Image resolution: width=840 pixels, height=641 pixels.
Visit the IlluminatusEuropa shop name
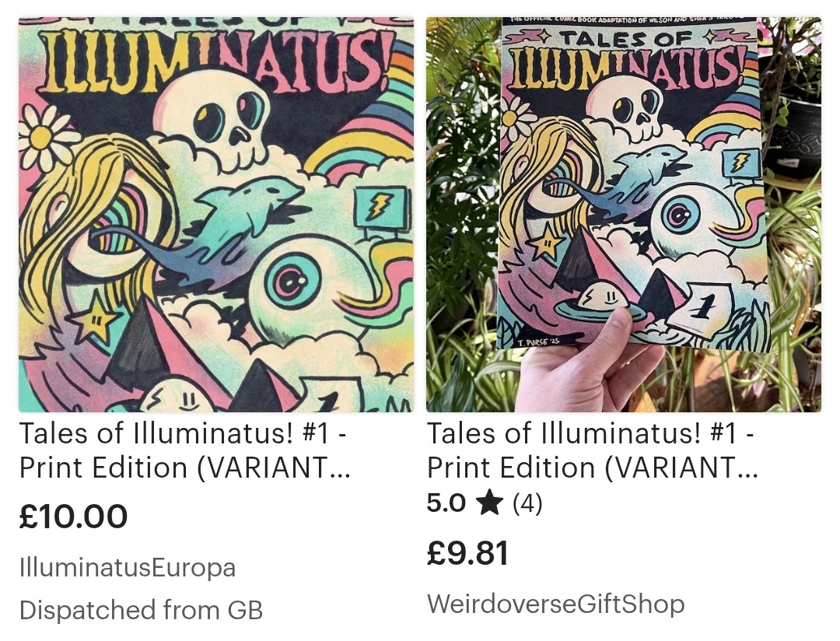click(x=128, y=568)
